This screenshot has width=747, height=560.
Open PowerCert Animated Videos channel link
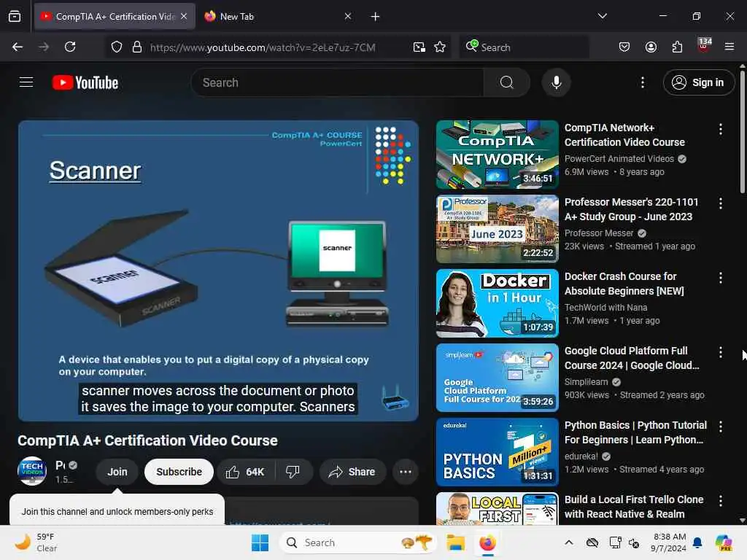[619, 158]
